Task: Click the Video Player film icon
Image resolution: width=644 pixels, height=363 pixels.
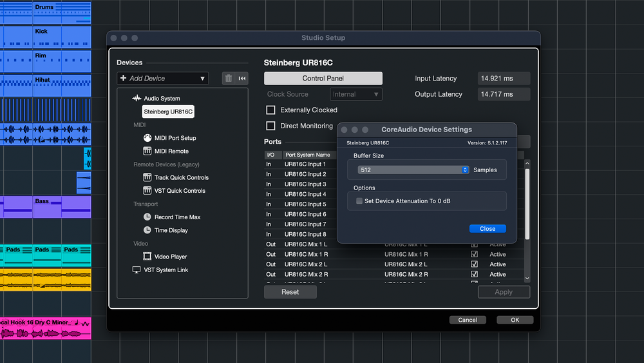Action: 147,257
